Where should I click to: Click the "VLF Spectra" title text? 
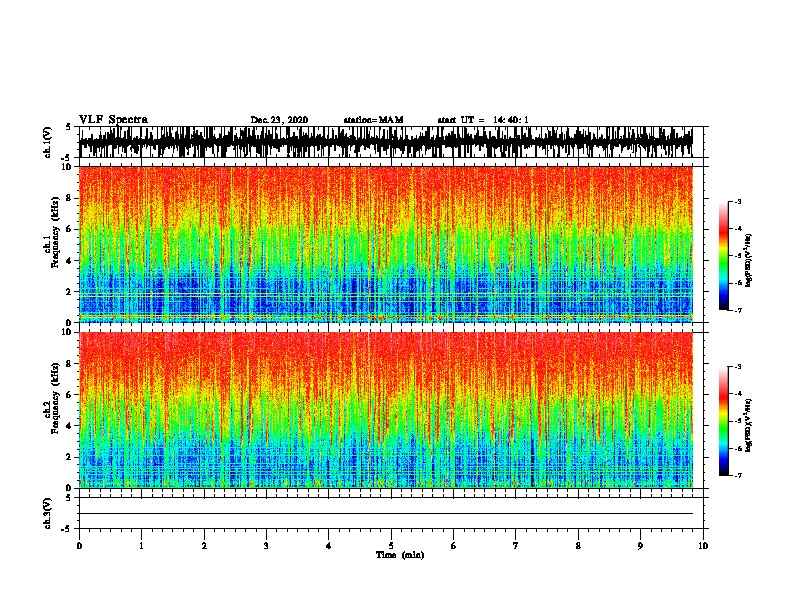tap(113, 119)
